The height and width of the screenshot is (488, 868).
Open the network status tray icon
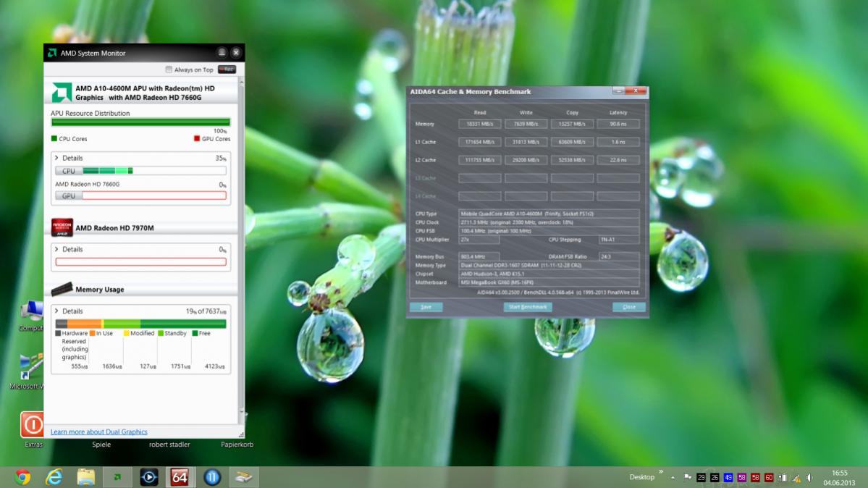(x=782, y=477)
